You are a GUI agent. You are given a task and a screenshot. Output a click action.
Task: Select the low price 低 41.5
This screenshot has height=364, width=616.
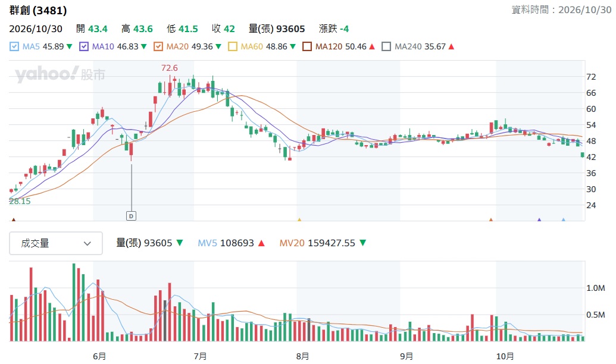pos(182,29)
